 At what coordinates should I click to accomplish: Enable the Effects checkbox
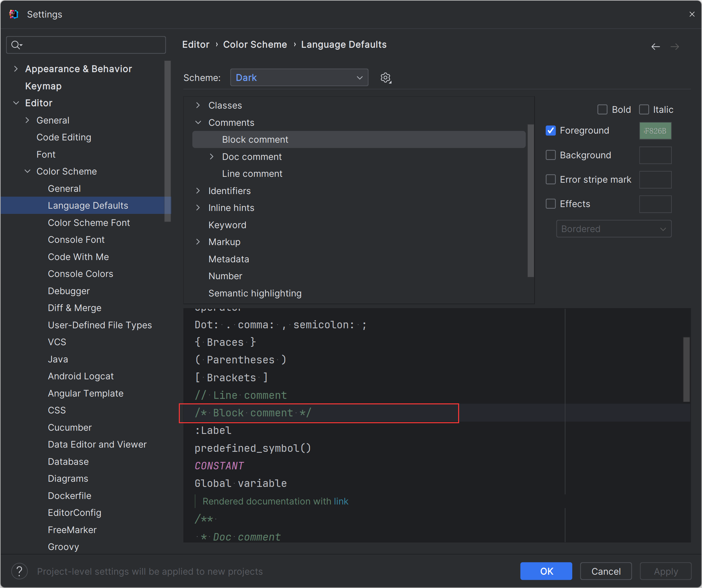[550, 204]
